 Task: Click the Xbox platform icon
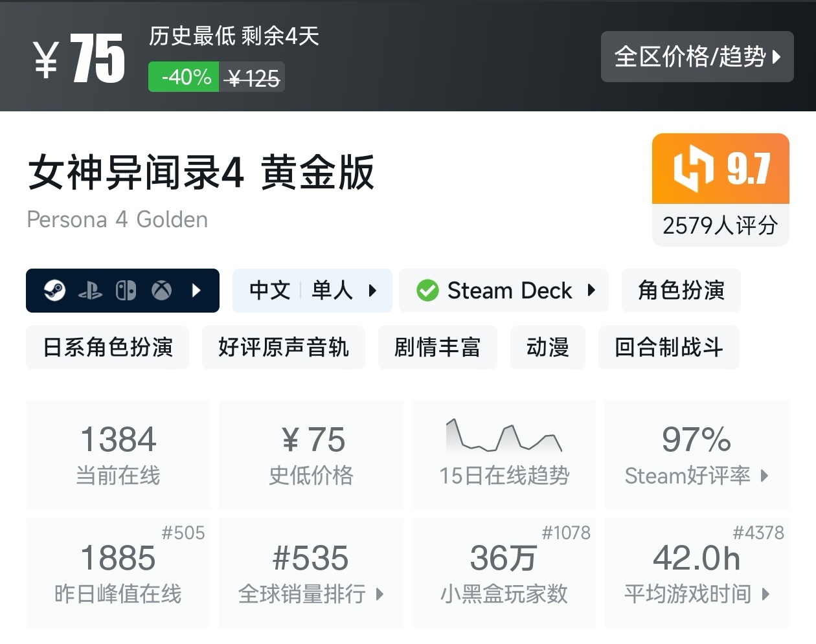161,291
